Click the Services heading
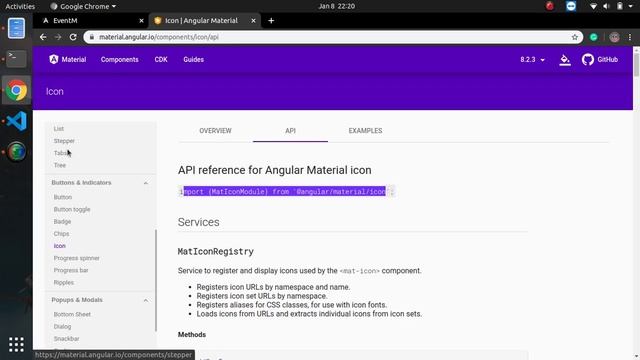The width and height of the screenshot is (640, 360). (198, 222)
